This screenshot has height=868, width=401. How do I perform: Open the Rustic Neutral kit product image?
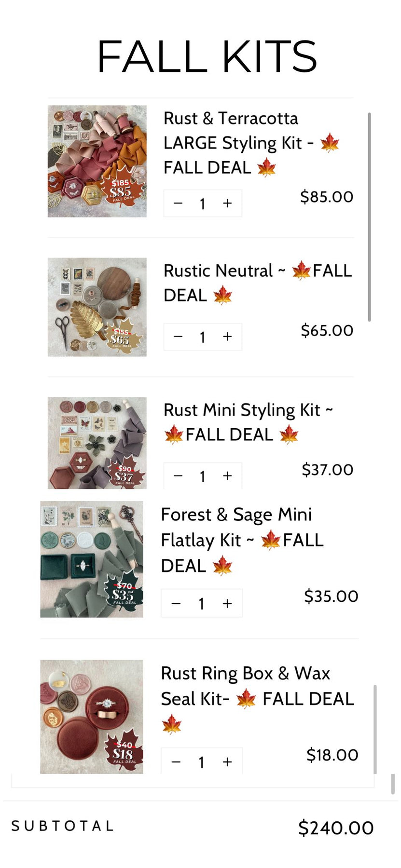click(97, 307)
